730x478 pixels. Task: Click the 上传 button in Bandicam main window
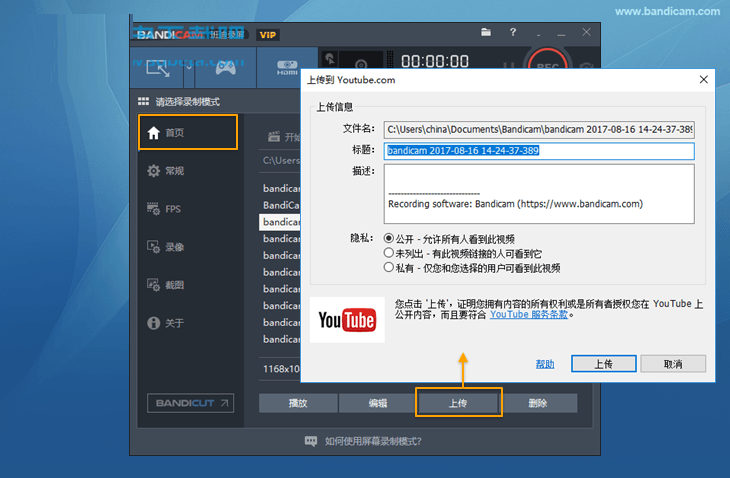pyautogui.click(x=458, y=403)
